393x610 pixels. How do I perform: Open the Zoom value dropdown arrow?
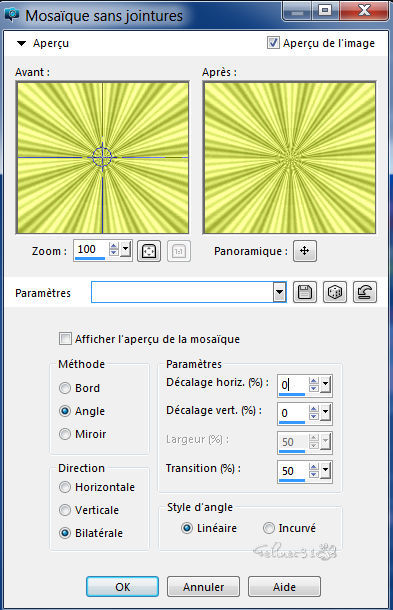tap(125, 249)
